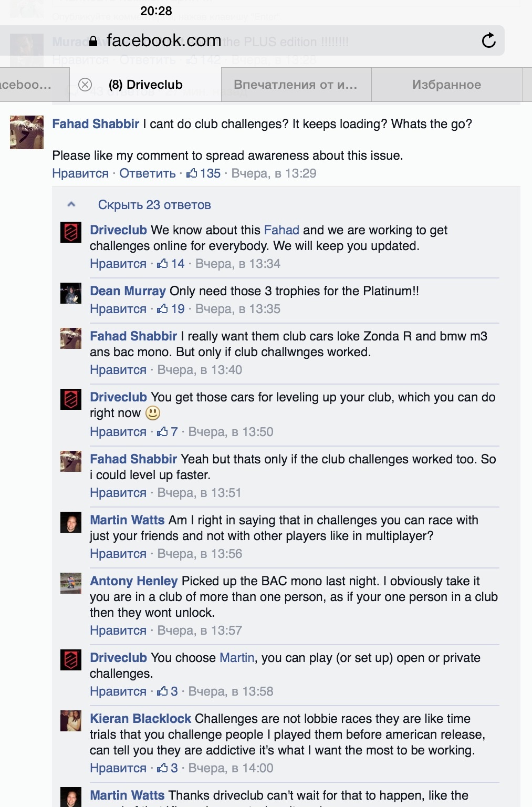The height and width of the screenshot is (807, 532).
Task: Open the mentioned 'Martin' link in Driveclub reply
Action: tap(237, 658)
